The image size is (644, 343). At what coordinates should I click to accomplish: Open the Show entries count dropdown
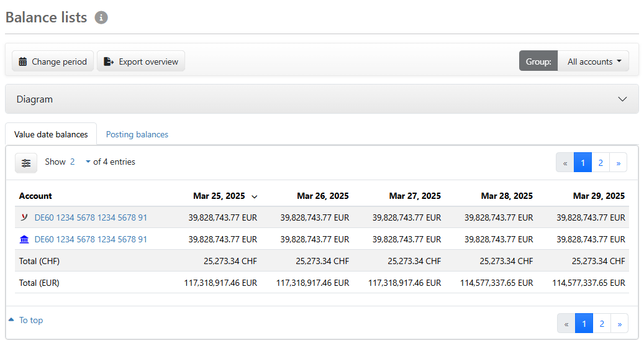tap(80, 162)
